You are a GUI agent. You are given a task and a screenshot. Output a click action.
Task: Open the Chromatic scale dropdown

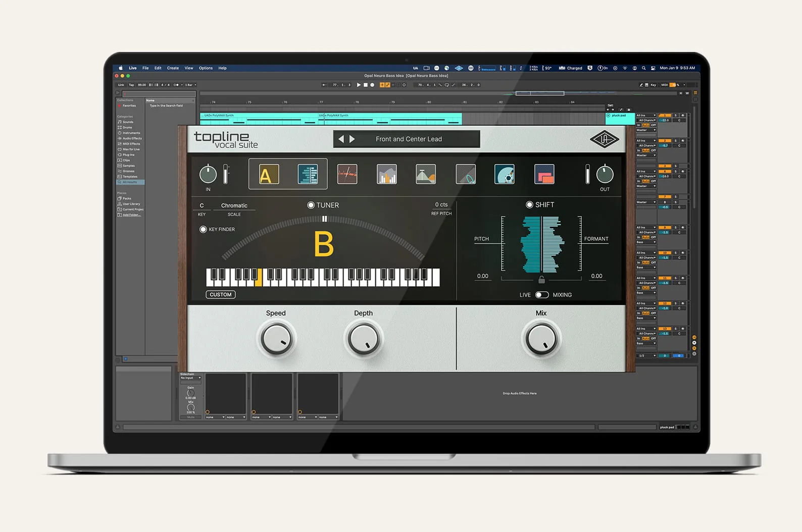click(x=234, y=205)
